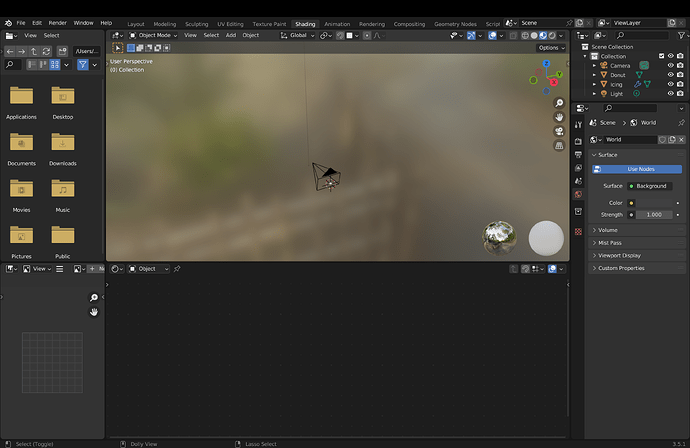Open the World properties tab
690x448 pixels.
[578, 194]
